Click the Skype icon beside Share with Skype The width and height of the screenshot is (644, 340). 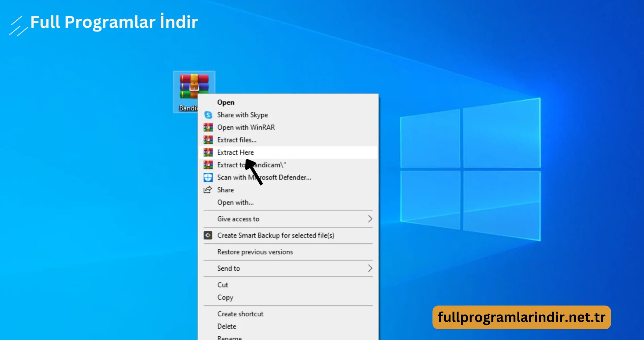[208, 115]
